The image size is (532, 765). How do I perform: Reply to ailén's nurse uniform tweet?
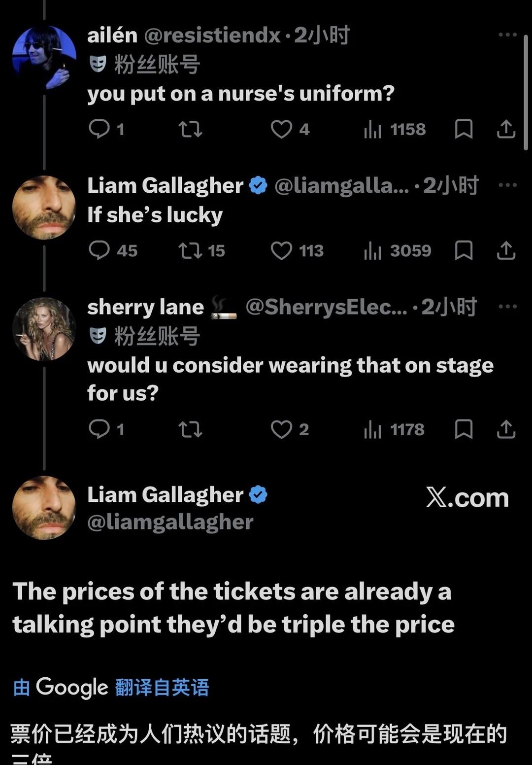pos(99,129)
